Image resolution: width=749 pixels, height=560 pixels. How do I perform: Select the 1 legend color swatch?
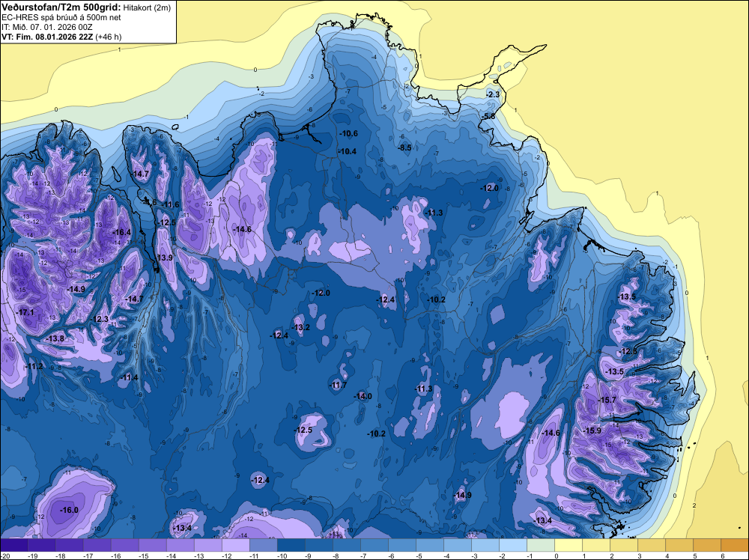[596, 545]
